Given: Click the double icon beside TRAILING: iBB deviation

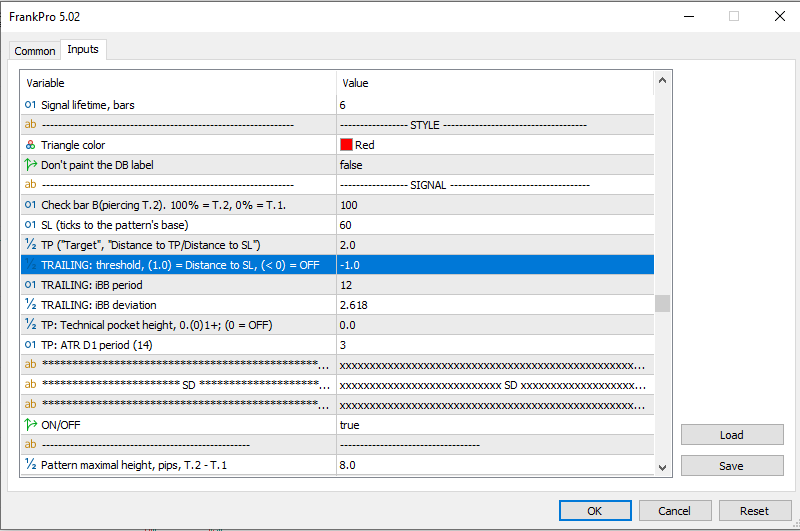Looking at the screenshot, I should tap(30, 305).
